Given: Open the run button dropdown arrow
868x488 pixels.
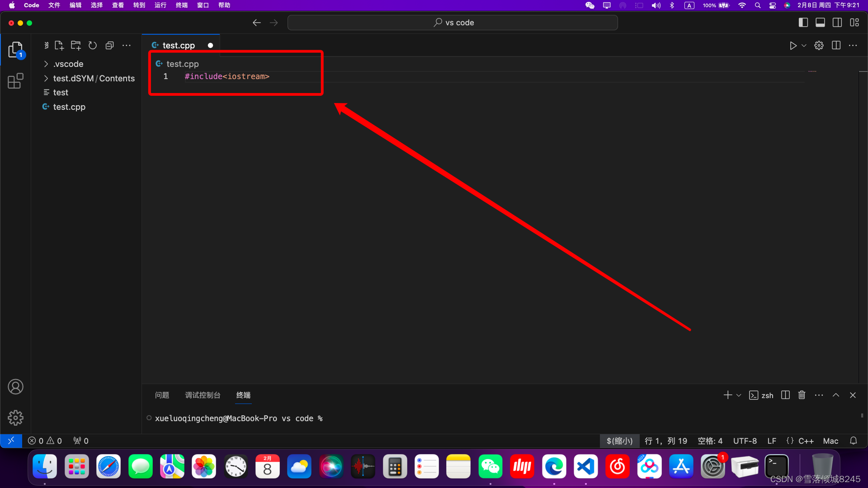Looking at the screenshot, I should tap(804, 46).
